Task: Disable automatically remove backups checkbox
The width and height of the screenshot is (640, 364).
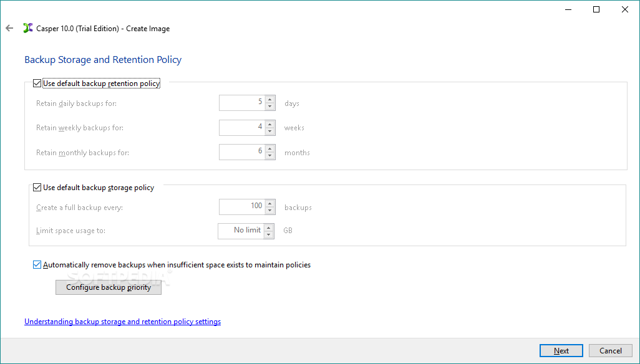Action: pos(37,264)
